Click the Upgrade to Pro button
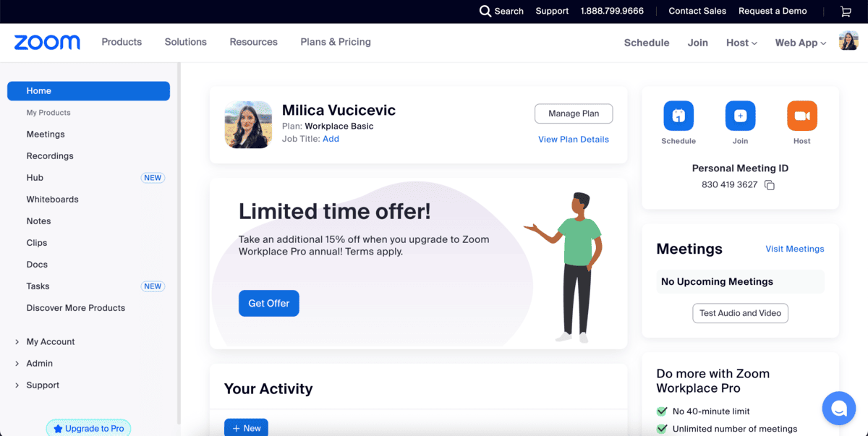Viewport: 868px width, 436px height. click(88, 428)
